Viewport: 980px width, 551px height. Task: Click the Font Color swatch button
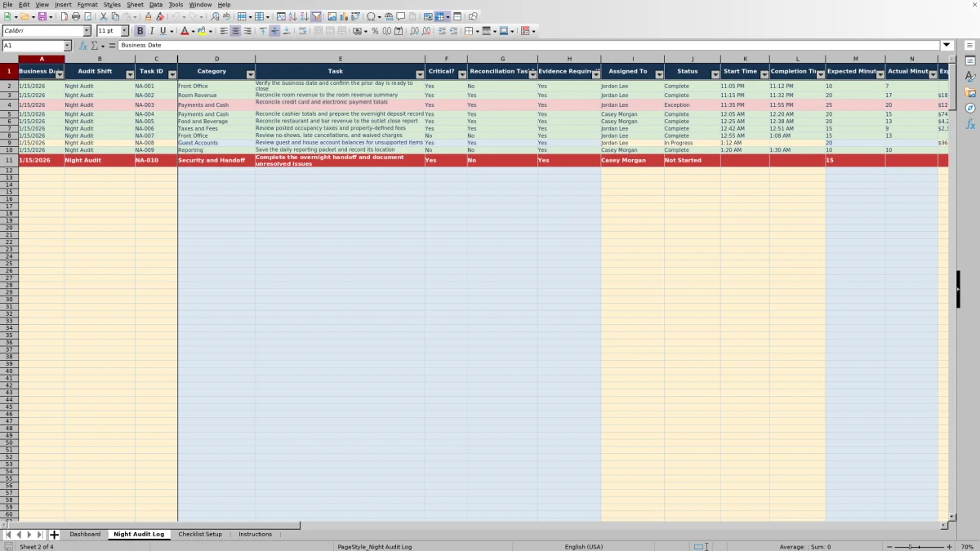coord(184,31)
